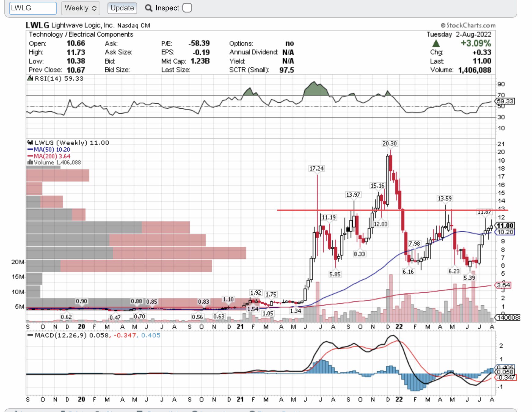532x412 pixels.
Task: Click the Low value 10.38
Action: [x=76, y=61]
